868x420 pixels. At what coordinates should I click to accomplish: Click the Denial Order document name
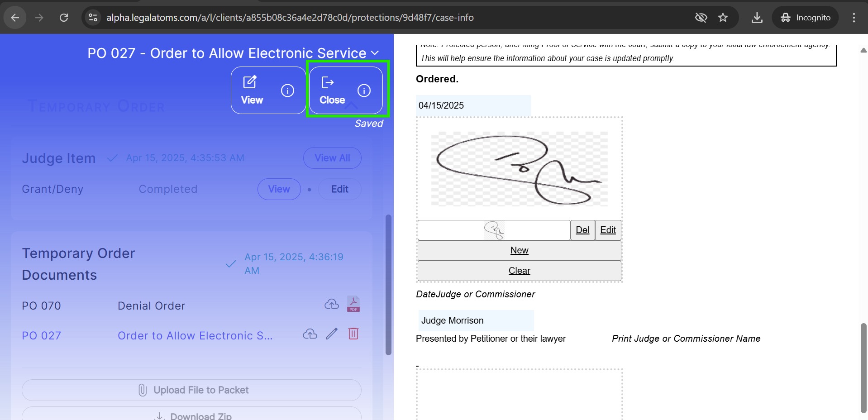point(151,306)
